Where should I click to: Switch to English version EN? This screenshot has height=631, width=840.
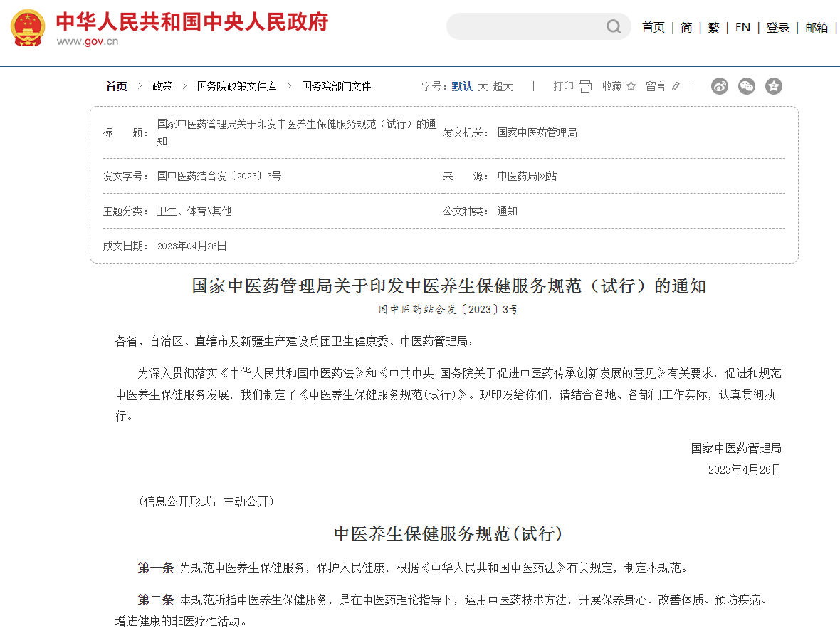742,27
